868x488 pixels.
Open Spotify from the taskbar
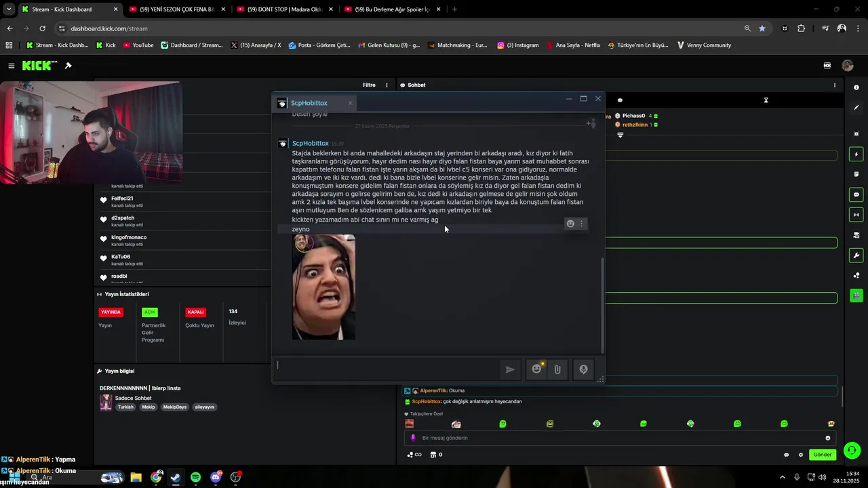195,477
